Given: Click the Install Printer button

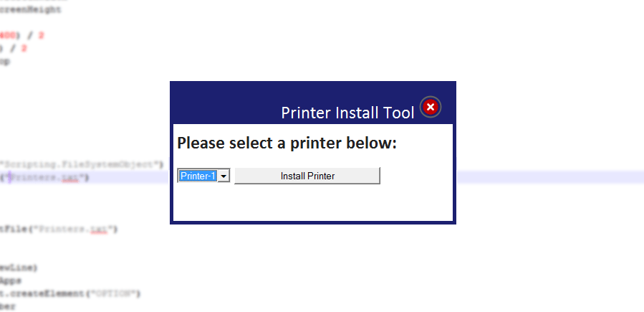Looking at the screenshot, I should pyautogui.click(x=307, y=176).
